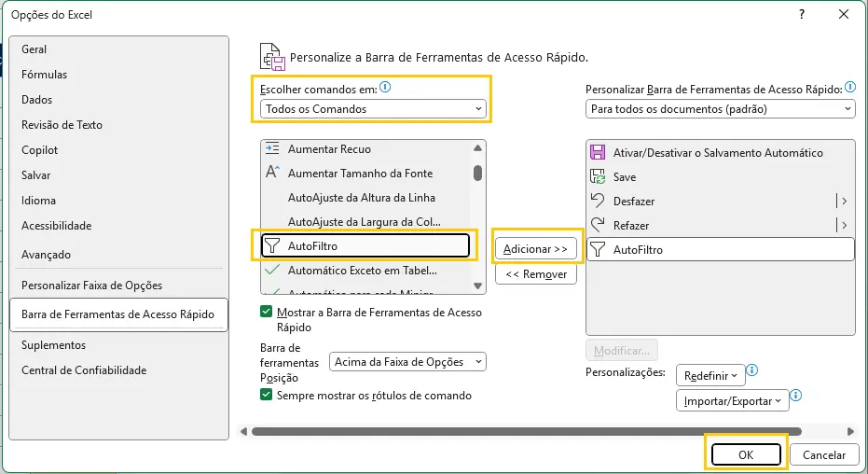868x474 pixels.
Task: Click info icon beside Escolher comandos em
Action: coord(385,88)
